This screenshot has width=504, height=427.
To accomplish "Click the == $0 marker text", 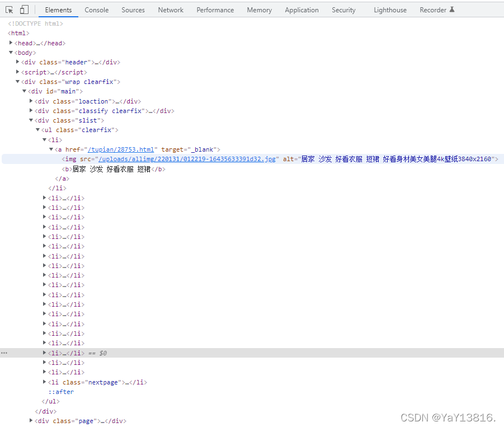I will pyautogui.click(x=98, y=353).
